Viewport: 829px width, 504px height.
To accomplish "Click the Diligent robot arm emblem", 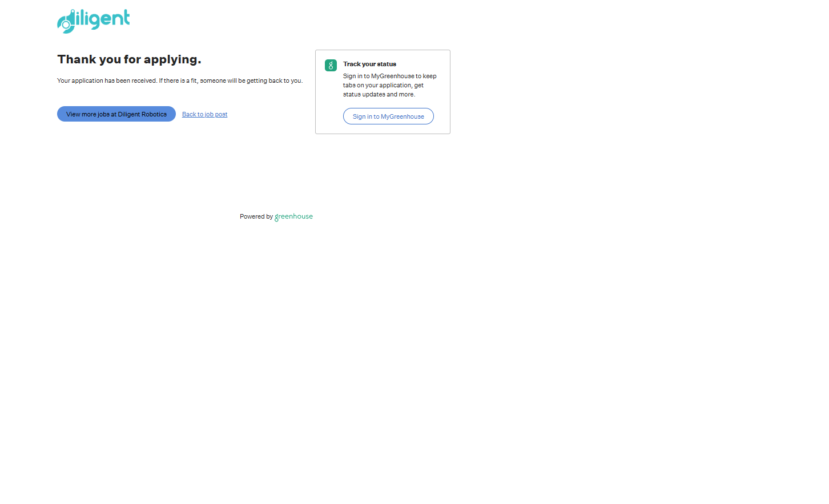I will click(x=66, y=23).
